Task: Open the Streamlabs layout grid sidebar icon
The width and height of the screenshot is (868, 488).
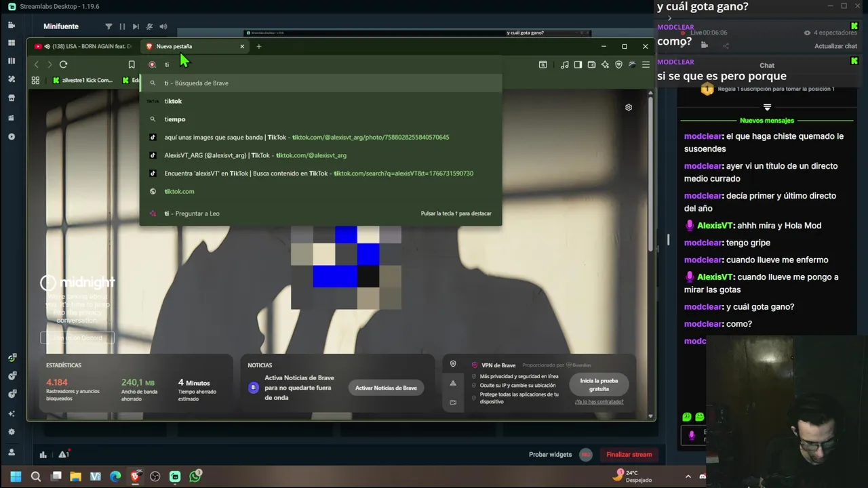Action: coord(12,43)
